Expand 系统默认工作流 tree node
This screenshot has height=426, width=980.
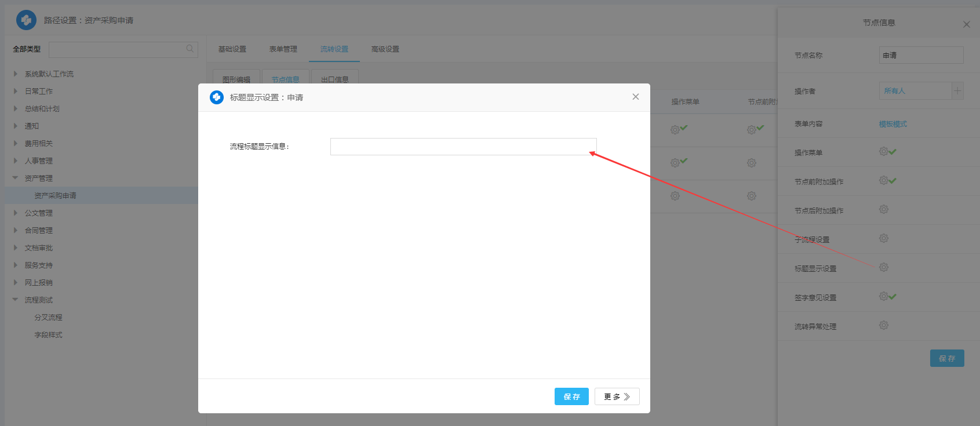point(16,74)
